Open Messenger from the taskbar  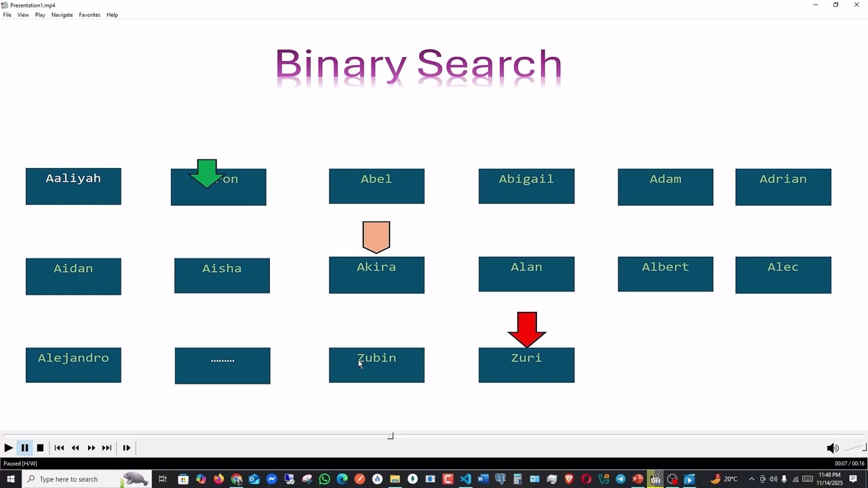271,479
